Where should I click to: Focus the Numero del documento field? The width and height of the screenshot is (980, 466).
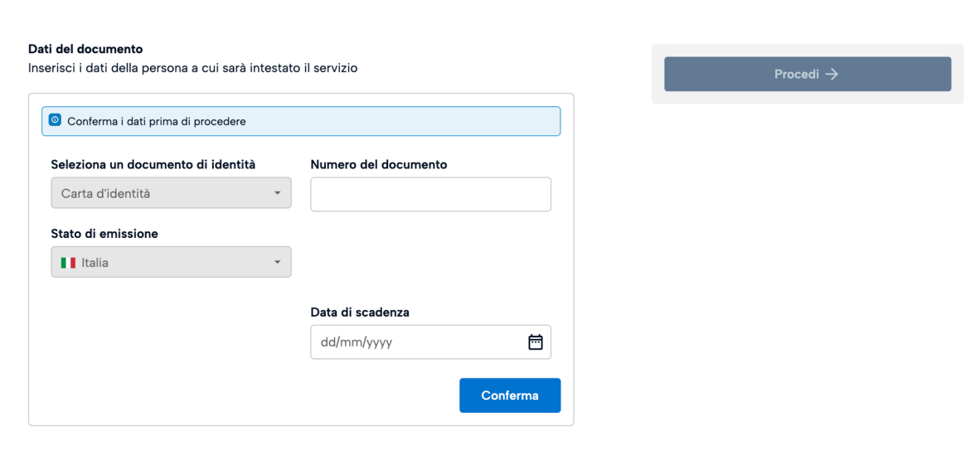(430, 194)
